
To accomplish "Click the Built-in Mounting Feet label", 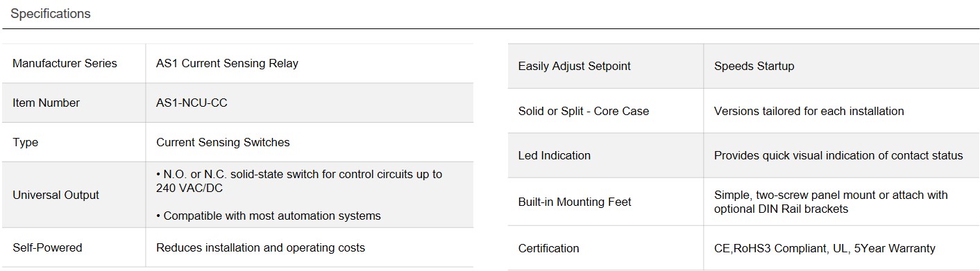I will (x=575, y=202).
